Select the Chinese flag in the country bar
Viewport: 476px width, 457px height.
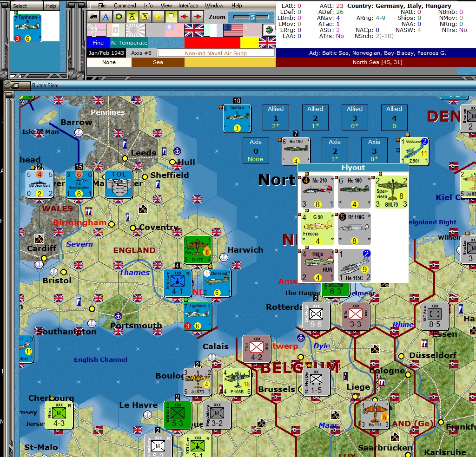click(x=174, y=30)
